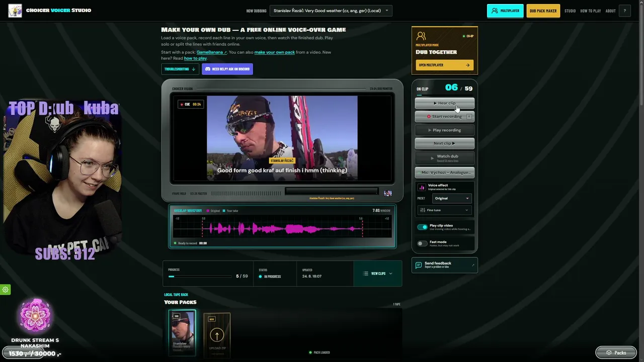
Task: Open the question mark help button
Action: tap(625, 11)
